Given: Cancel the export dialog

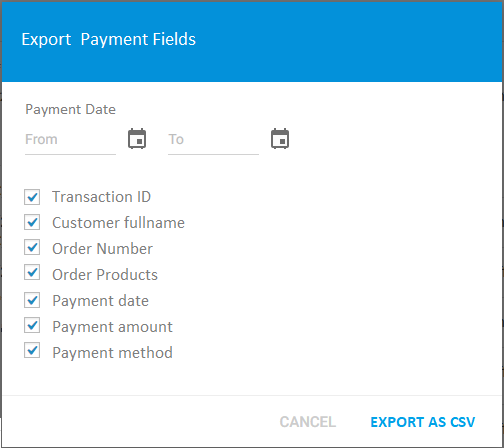Looking at the screenshot, I should tap(308, 422).
